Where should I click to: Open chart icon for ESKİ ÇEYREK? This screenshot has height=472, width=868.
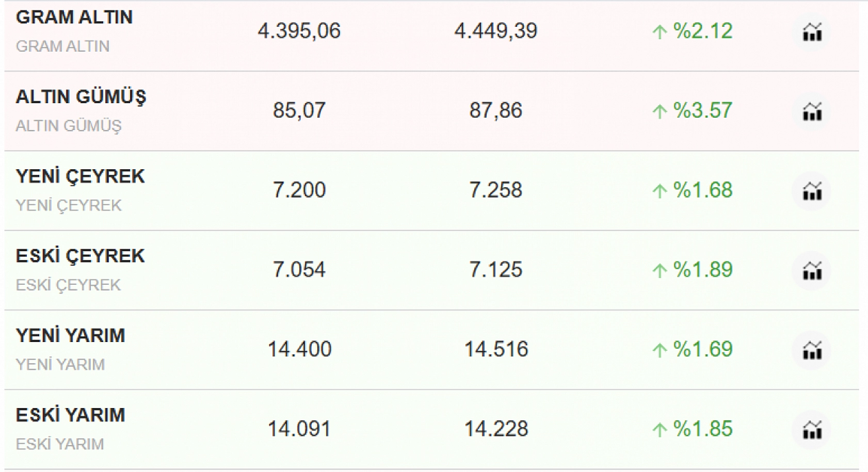click(812, 271)
